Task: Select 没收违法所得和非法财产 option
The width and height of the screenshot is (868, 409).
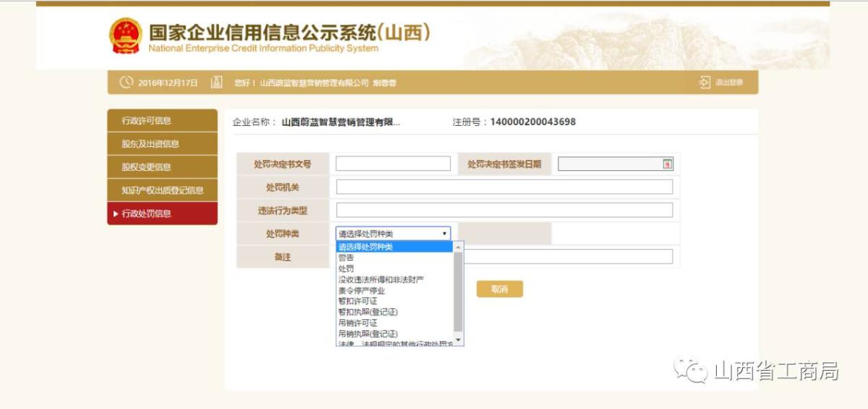Action: [380, 279]
